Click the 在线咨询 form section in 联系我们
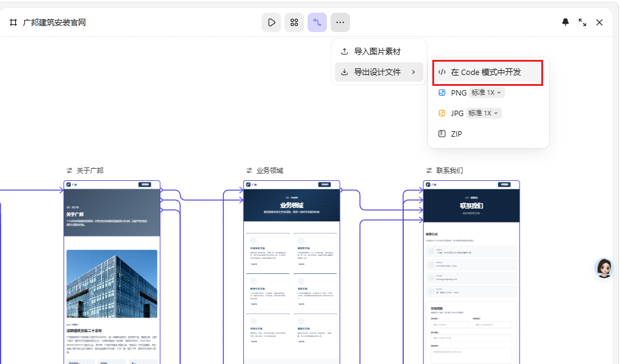Screen dimensions: 620x364 tap(471, 333)
